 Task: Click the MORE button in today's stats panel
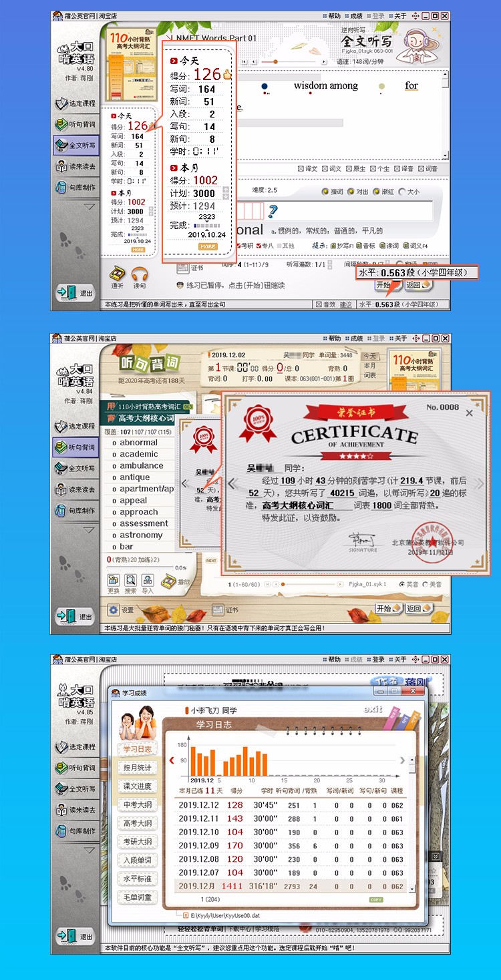click(x=208, y=246)
